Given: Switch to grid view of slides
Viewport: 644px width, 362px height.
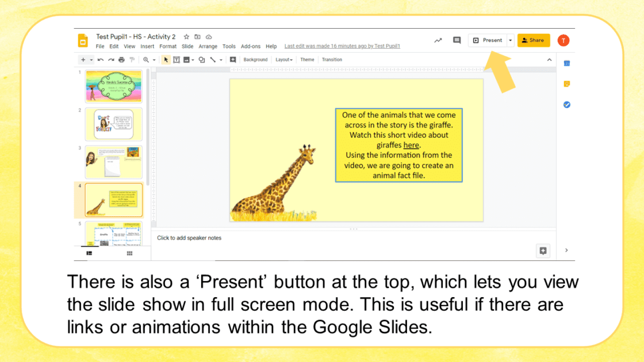Looking at the screenshot, I should [130, 253].
